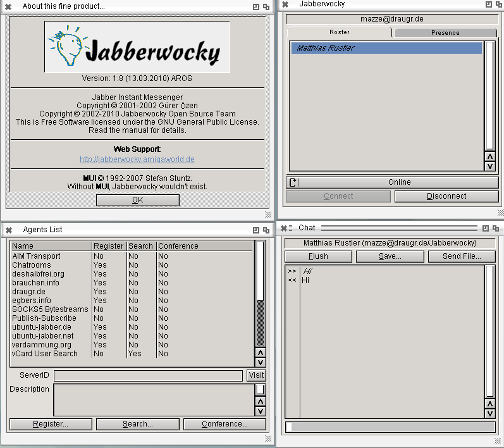This screenshot has width=504, height=448.
Task: Open the Online status selector
Action: 398,182
